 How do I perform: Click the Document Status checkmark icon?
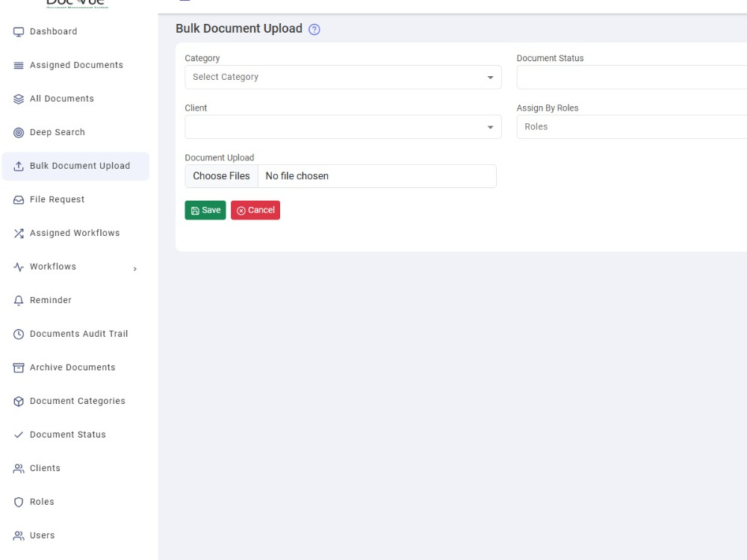[x=19, y=435]
